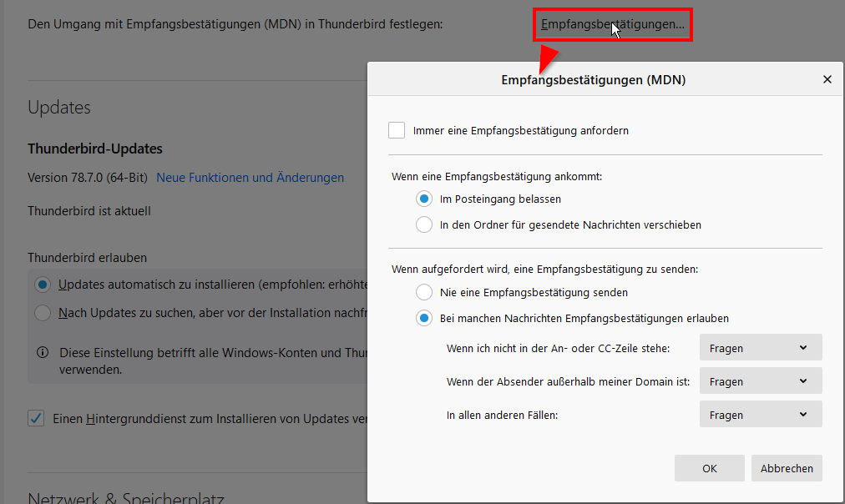
Task: Open dropdown for In allen anderen Fällen
Action: coord(761,415)
